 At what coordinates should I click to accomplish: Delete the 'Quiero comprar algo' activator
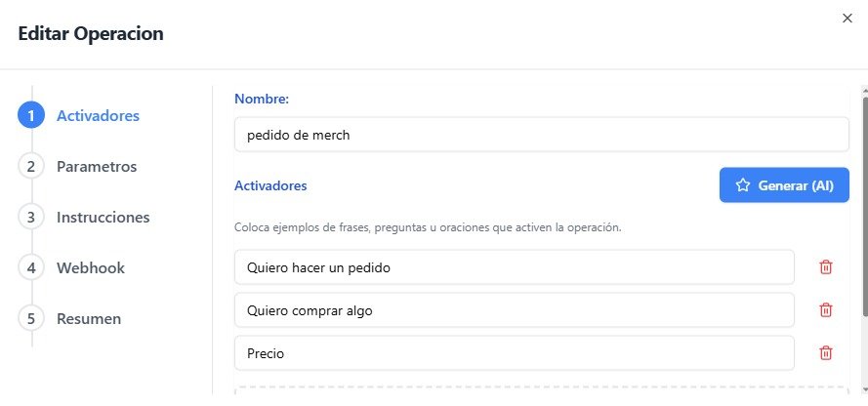point(825,309)
